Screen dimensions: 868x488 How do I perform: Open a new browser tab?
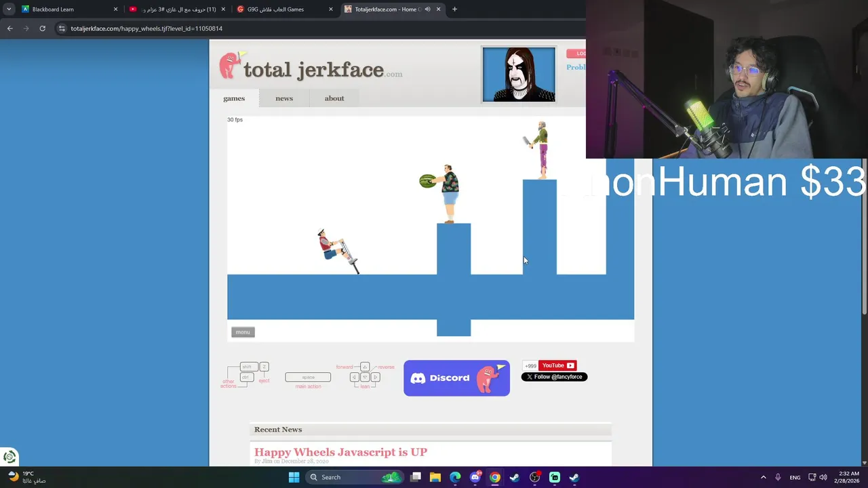454,9
